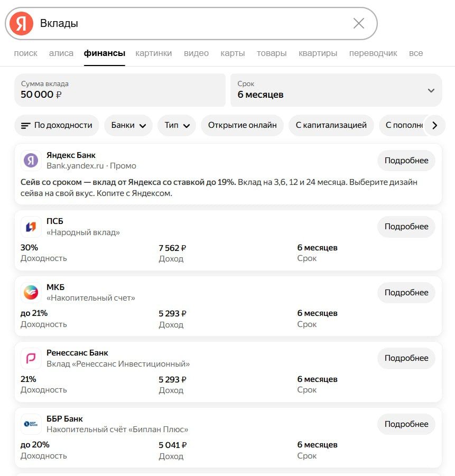
Task: Enable the «С капитализацией» filter
Action: 331,125
